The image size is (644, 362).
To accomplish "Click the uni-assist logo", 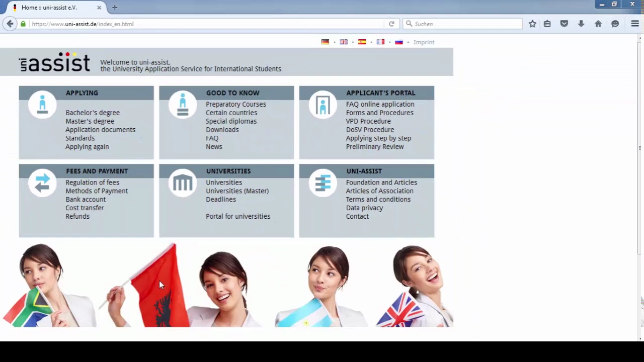I will click(54, 62).
